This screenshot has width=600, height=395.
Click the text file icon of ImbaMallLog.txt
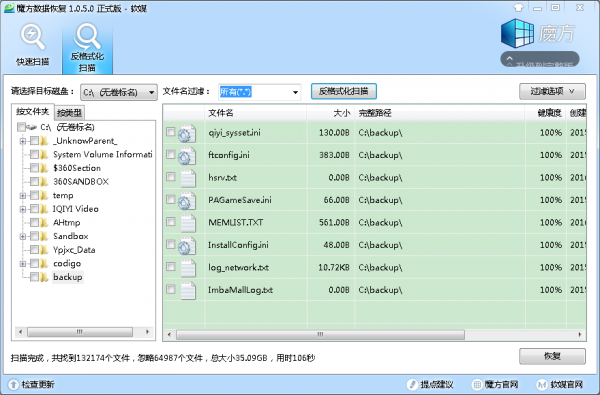188,291
